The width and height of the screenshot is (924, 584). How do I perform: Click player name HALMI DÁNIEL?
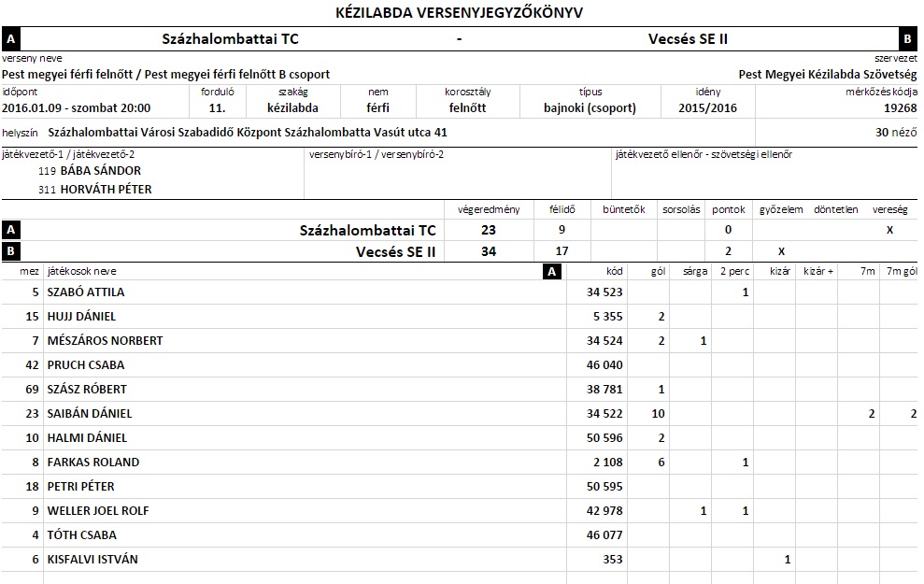(x=87, y=438)
